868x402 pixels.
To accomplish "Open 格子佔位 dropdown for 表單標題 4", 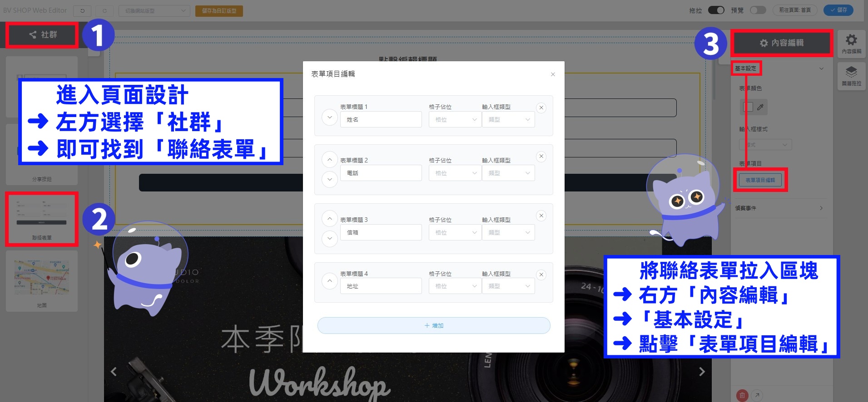I will tap(455, 286).
